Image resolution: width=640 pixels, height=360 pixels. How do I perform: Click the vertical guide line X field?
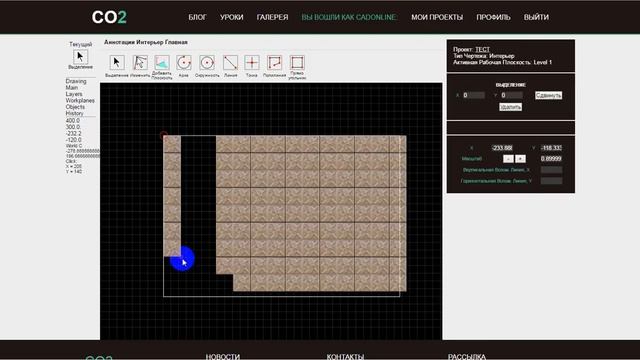[x=551, y=170]
